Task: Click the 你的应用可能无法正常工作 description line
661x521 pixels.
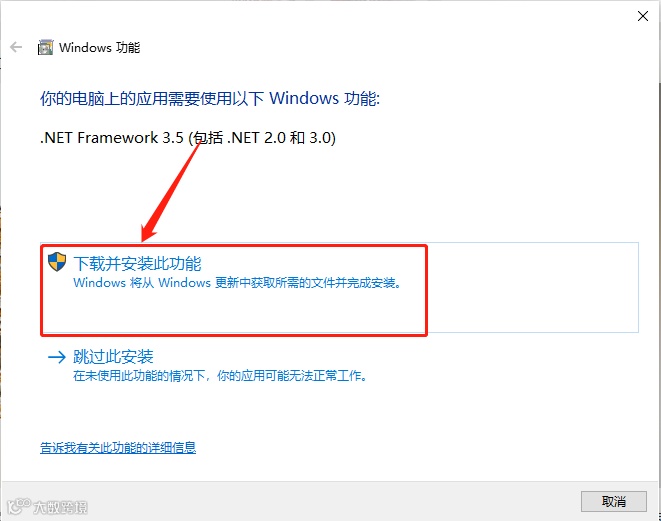Action: pyautogui.click(x=220, y=375)
